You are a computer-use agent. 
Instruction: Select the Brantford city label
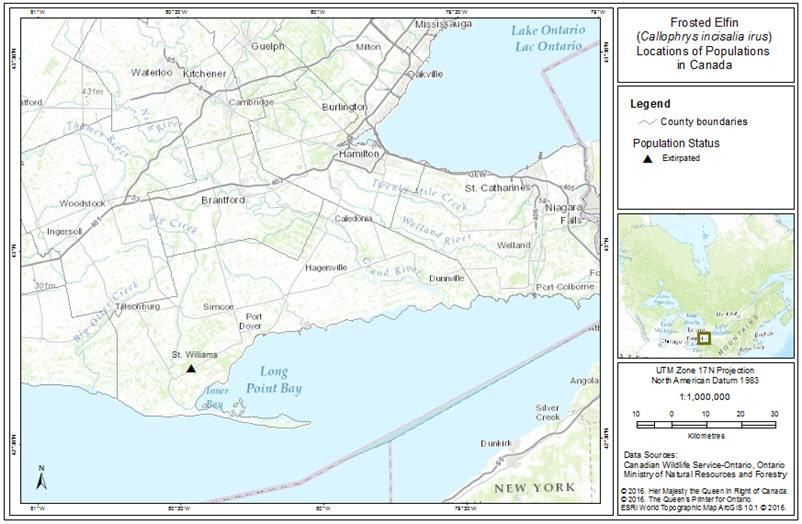(x=222, y=199)
